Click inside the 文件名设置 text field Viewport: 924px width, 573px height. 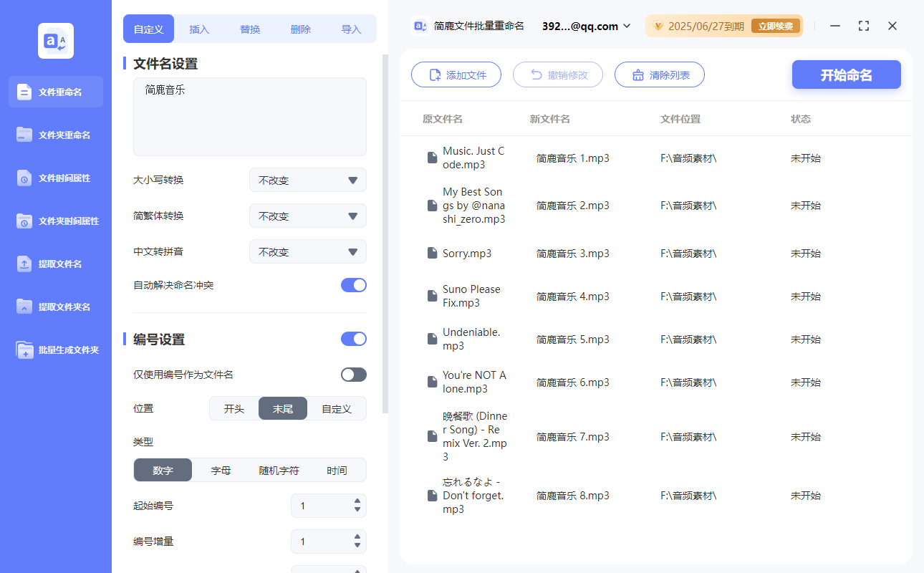click(249, 115)
